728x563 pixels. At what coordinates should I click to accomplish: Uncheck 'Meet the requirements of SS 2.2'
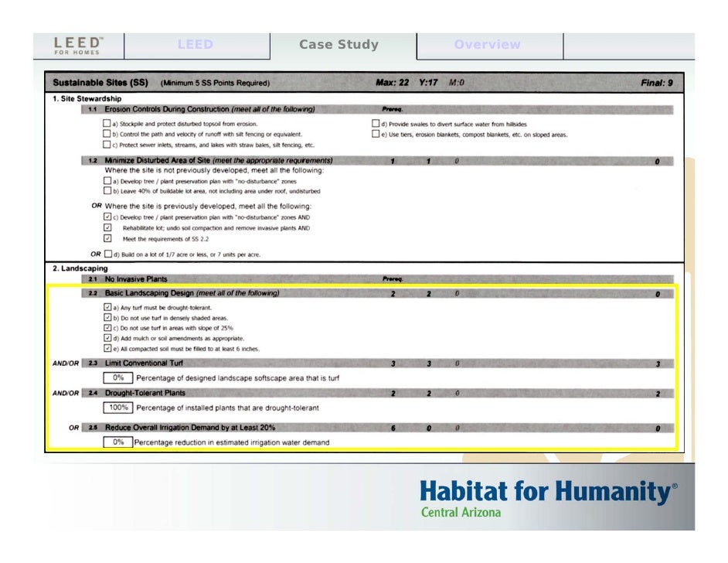[107, 238]
